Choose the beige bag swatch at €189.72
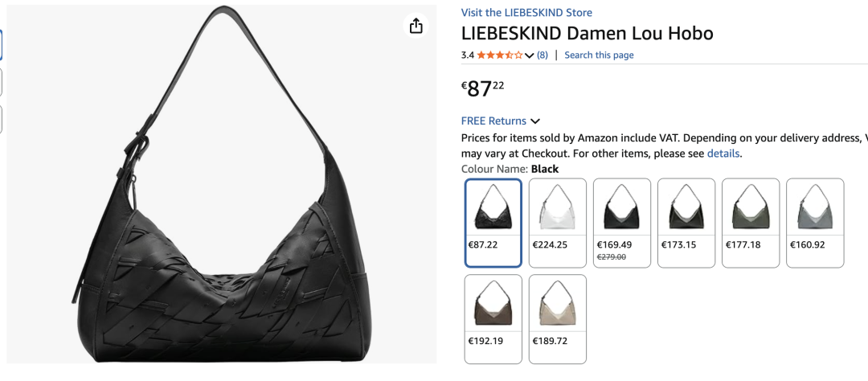This screenshot has height=381, width=868. (x=558, y=319)
